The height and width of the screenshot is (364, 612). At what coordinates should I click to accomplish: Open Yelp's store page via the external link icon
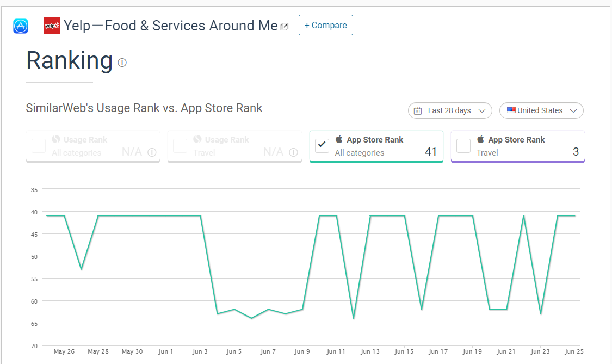(284, 26)
